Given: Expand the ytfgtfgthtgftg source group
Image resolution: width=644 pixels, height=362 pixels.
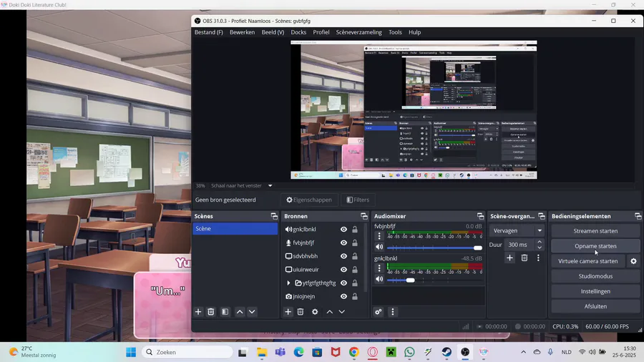Looking at the screenshot, I should (288, 283).
